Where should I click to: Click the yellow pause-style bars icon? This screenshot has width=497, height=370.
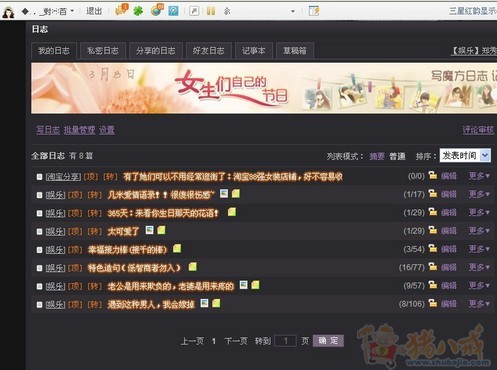[x=211, y=11]
